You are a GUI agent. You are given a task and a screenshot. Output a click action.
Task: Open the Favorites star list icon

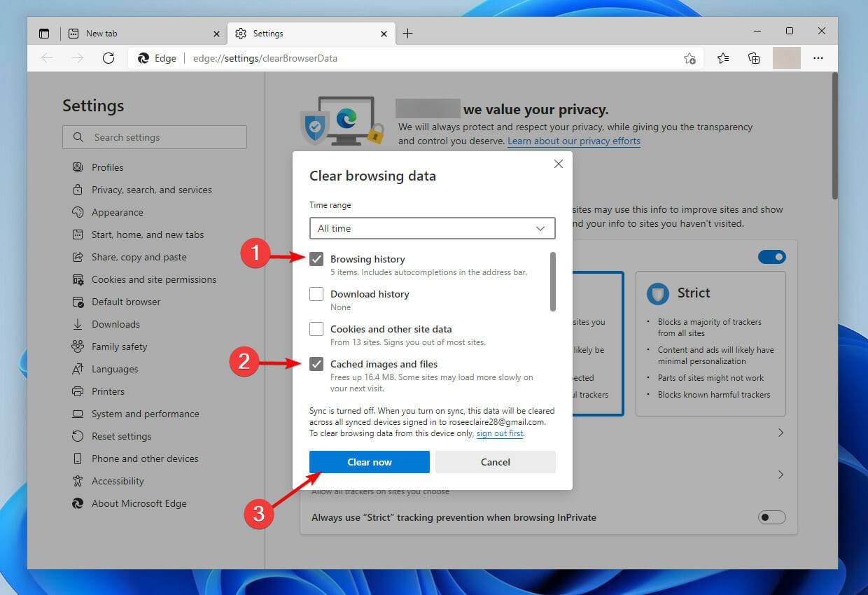[x=723, y=58]
